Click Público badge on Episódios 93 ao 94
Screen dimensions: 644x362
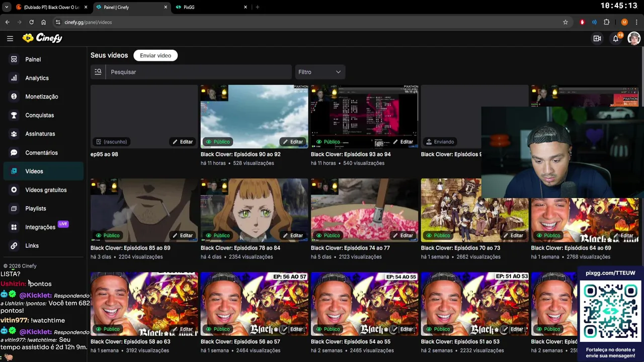[328, 142]
